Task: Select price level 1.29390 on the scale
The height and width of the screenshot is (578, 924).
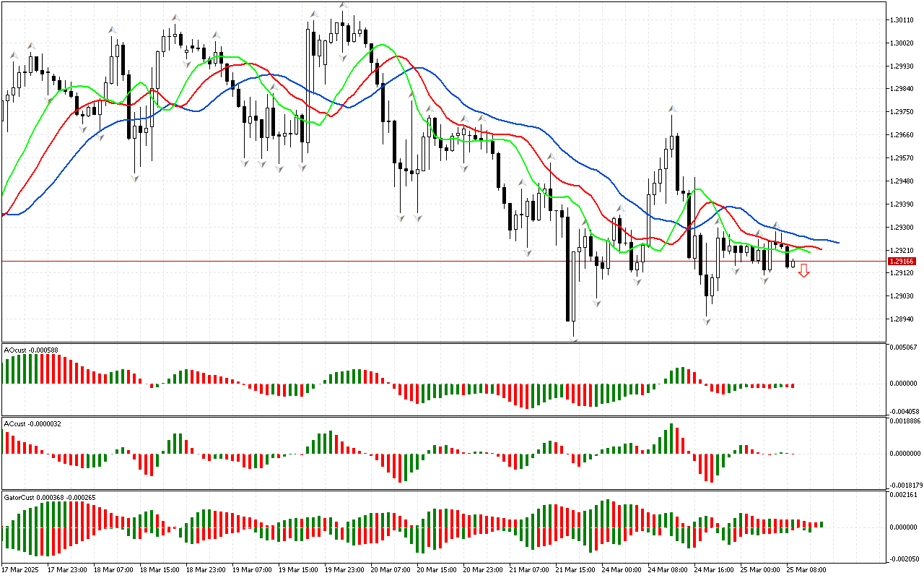Action: (902, 204)
